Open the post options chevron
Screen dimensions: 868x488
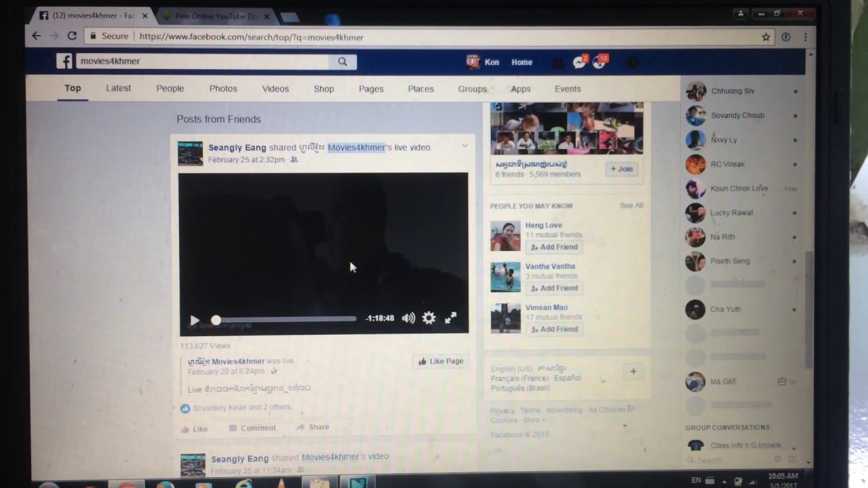[465, 146]
